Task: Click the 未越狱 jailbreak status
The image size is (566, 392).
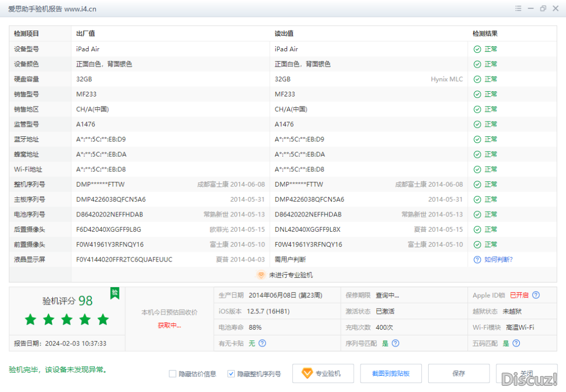Action: coord(512,311)
